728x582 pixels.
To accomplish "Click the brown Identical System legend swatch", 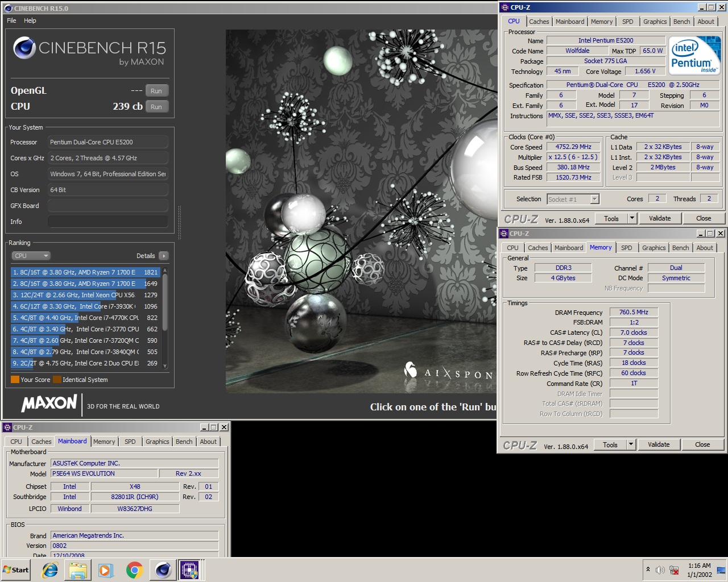I will pyautogui.click(x=57, y=380).
